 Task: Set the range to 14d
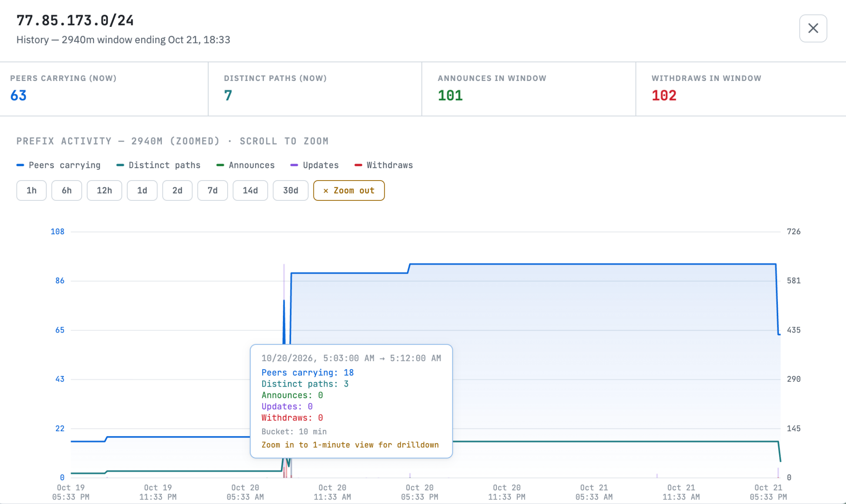click(250, 190)
